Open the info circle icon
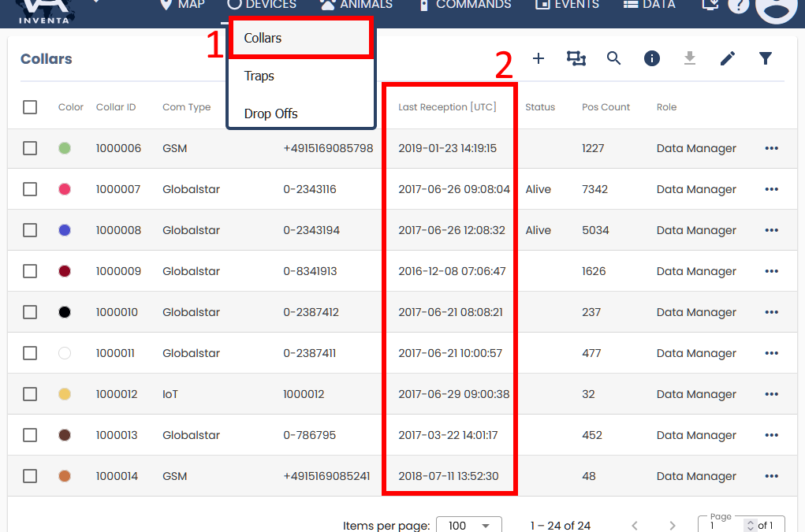The image size is (805, 532). click(651, 58)
